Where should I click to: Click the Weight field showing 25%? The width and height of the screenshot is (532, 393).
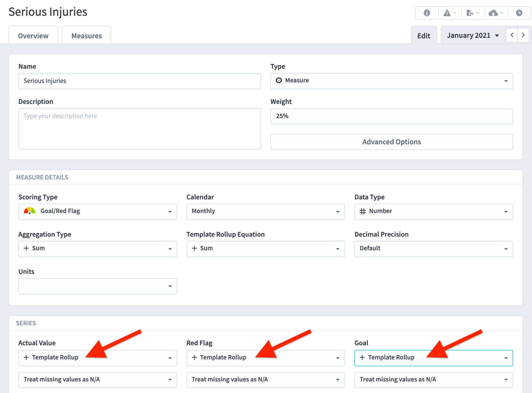(x=392, y=116)
